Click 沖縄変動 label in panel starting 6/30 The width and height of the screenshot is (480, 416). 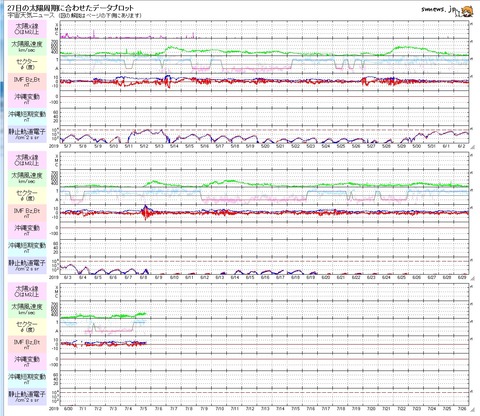[27, 362]
